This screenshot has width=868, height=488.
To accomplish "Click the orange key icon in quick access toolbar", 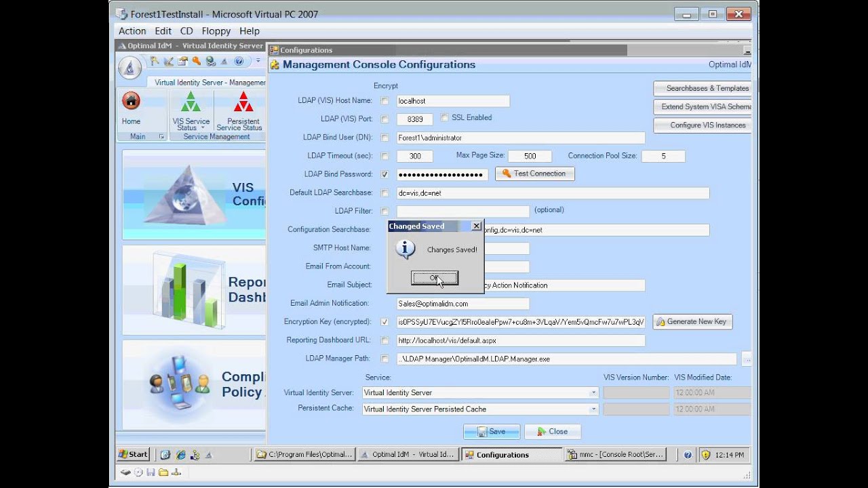I will tap(197, 61).
